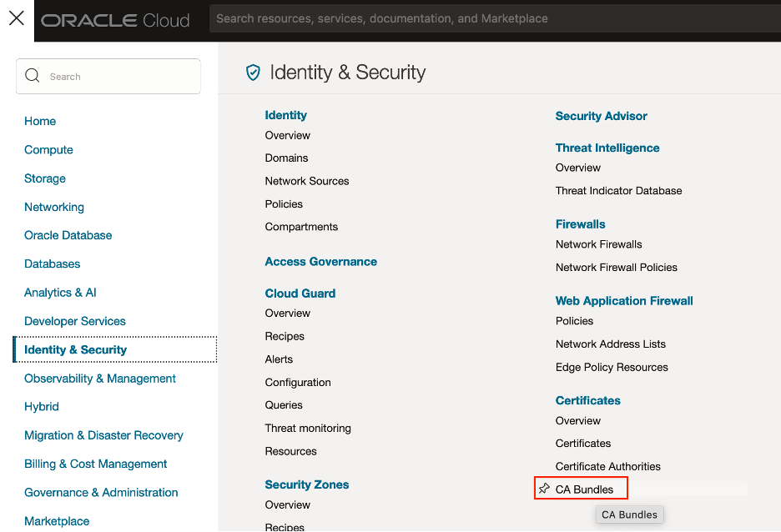Open Threat Indicator Database link
The width and height of the screenshot is (781, 532).
(x=618, y=190)
